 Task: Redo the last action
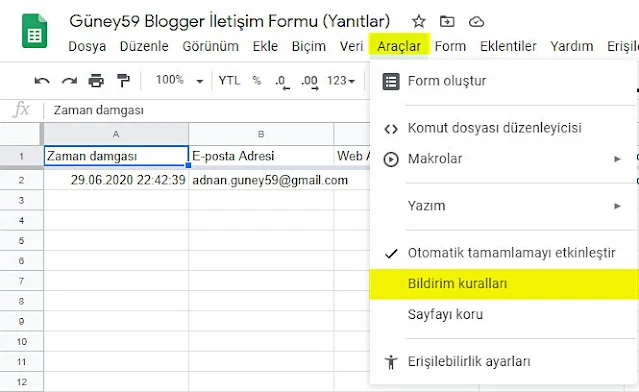click(x=69, y=81)
